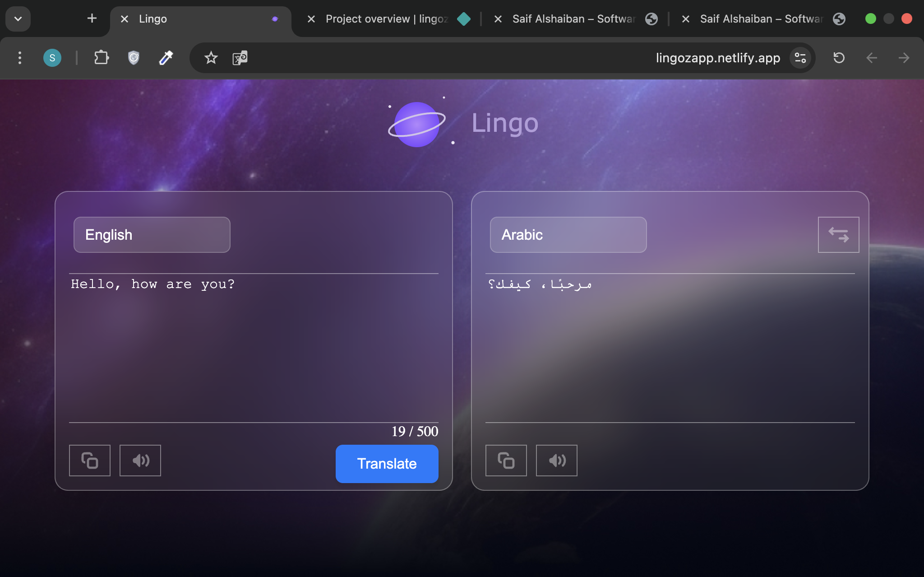
Task: Play audio of the English source text
Action: coord(140,461)
